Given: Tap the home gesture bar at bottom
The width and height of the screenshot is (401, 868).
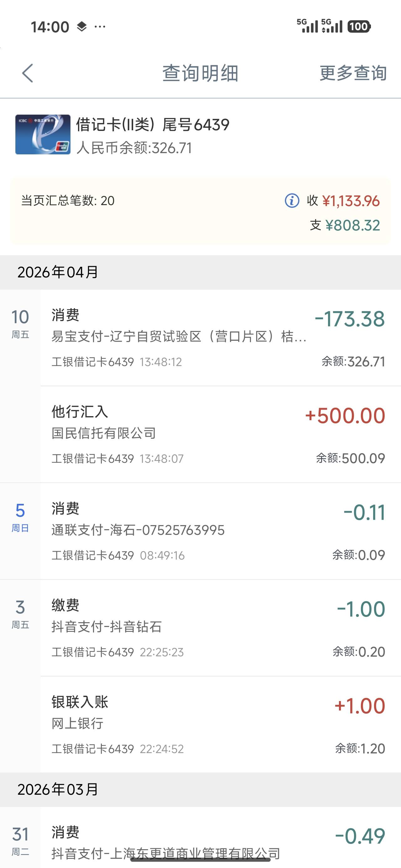Looking at the screenshot, I should [x=200, y=860].
